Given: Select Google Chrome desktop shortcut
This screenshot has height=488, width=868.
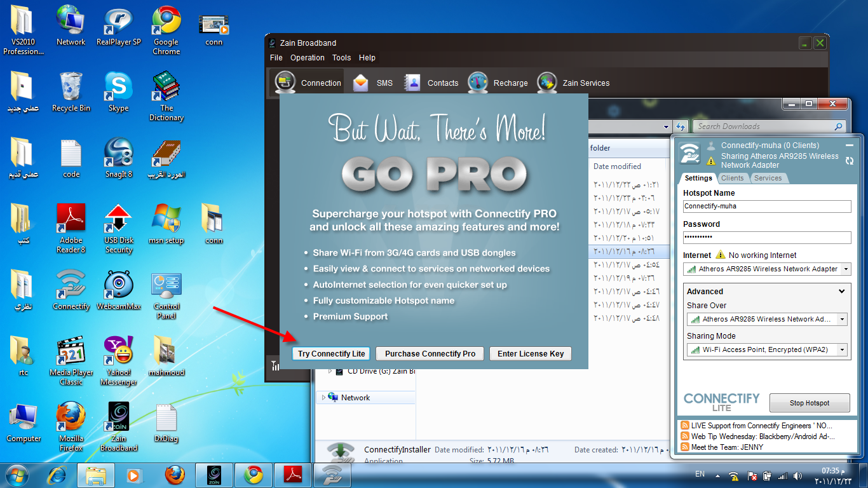Looking at the screenshot, I should click(166, 30).
